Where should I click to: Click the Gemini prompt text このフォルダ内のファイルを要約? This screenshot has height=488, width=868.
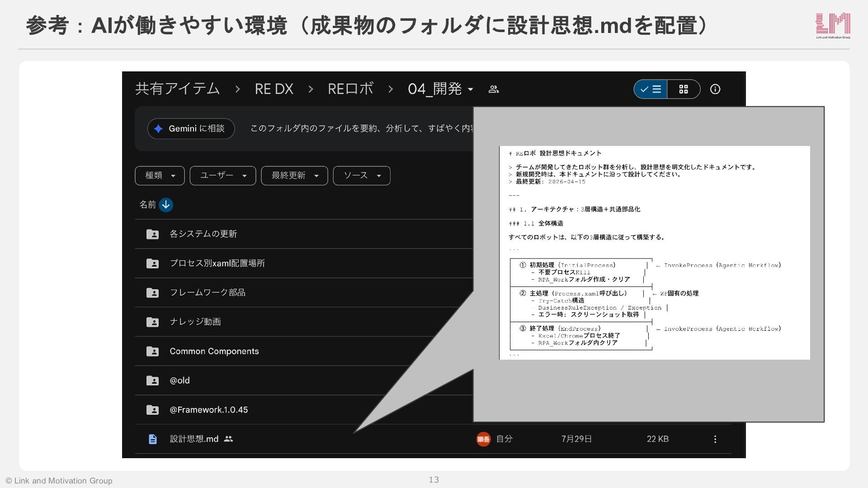pyautogui.click(x=361, y=129)
